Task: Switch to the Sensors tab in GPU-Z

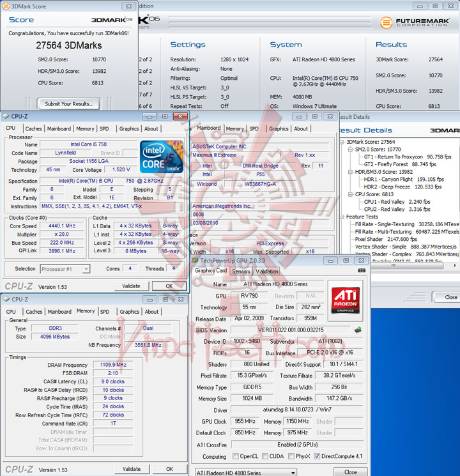Action: (x=241, y=272)
